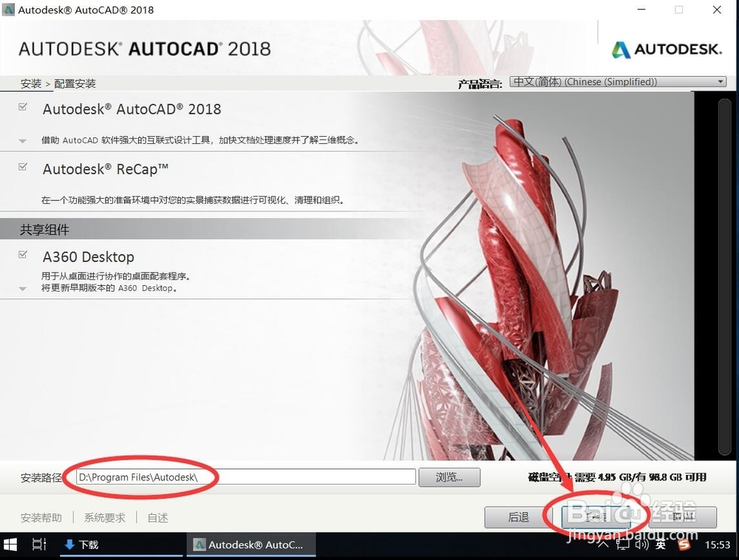739x560 pixels.
Task: Uncheck the Autodesk AutoCAD 2018 component
Action: tap(22, 105)
